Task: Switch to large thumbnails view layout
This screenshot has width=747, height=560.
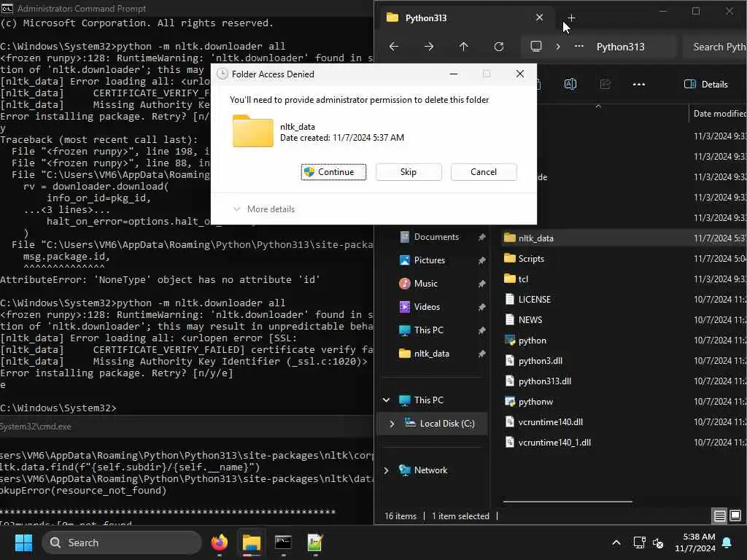Action: point(735,516)
